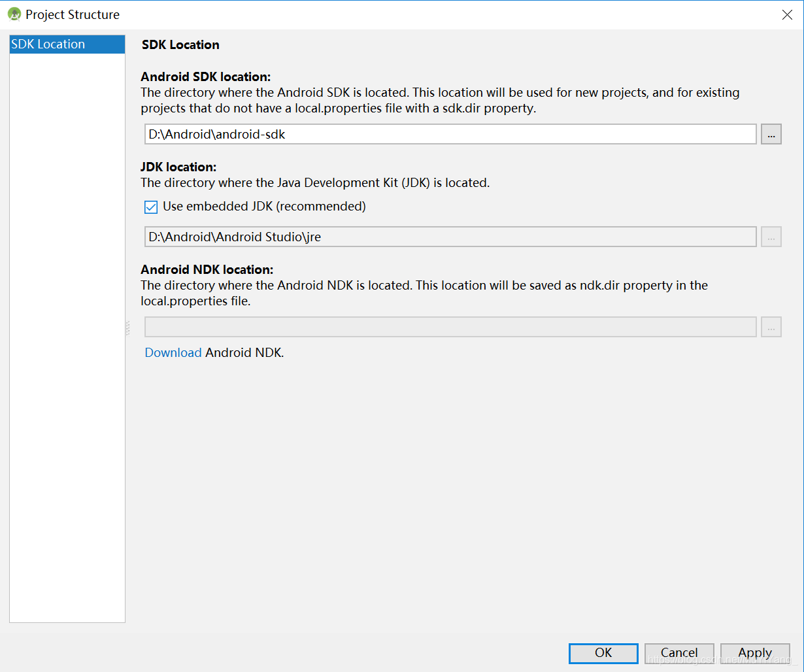This screenshot has height=672, width=804.
Task: Click the sidebar splitter handle
Action: click(x=127, y=328)
